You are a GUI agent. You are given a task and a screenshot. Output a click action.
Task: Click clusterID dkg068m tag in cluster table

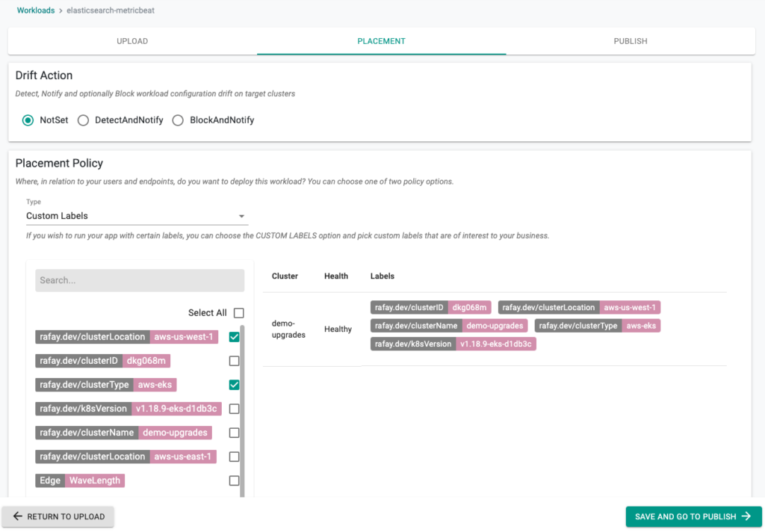pyautogui.click(x=431, y=308)
